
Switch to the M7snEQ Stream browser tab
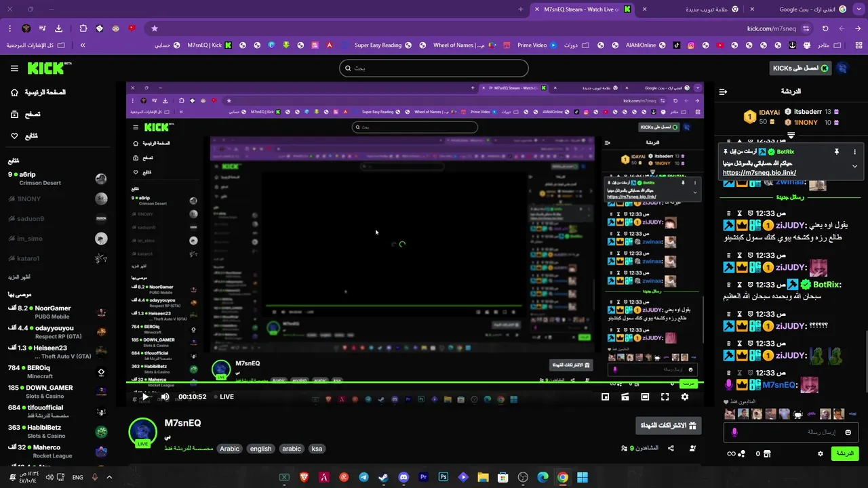[x=583, y=9]
